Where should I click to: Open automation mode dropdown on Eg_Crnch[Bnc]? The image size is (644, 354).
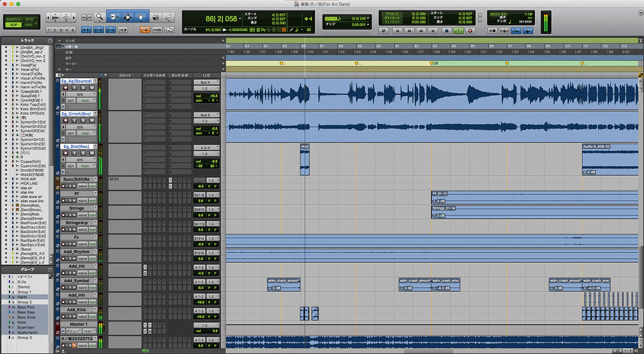(86, 133)
